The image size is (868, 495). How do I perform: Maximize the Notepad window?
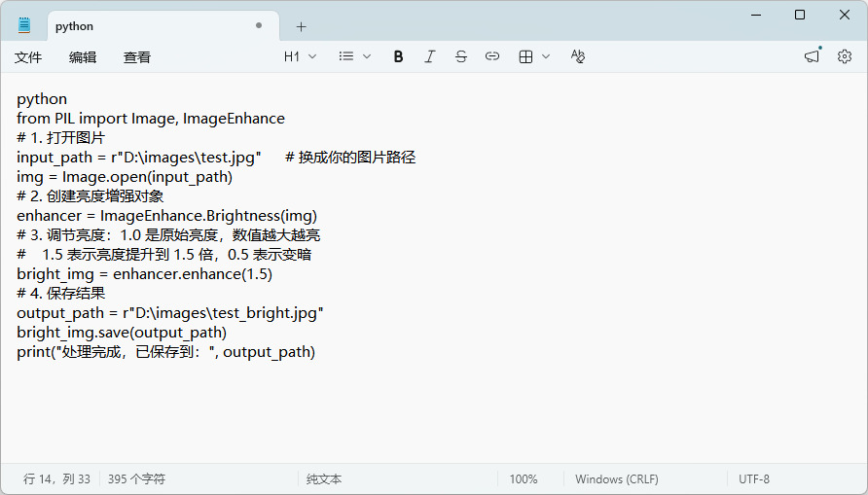800,15
